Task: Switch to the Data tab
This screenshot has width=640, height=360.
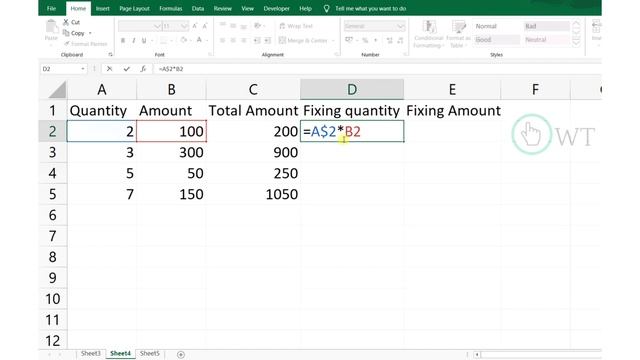Action: (x=198, y=8)
